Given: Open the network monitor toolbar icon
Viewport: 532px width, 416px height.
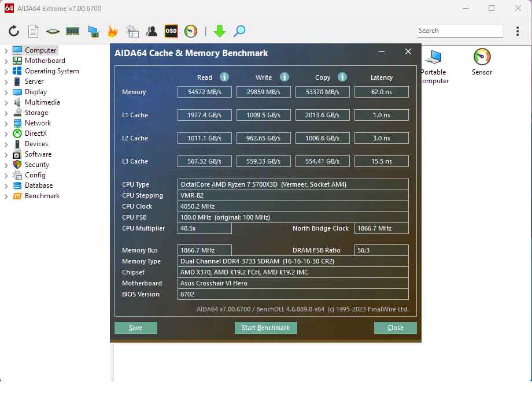Looking at the screenshot, I should [x=93, y=32].
